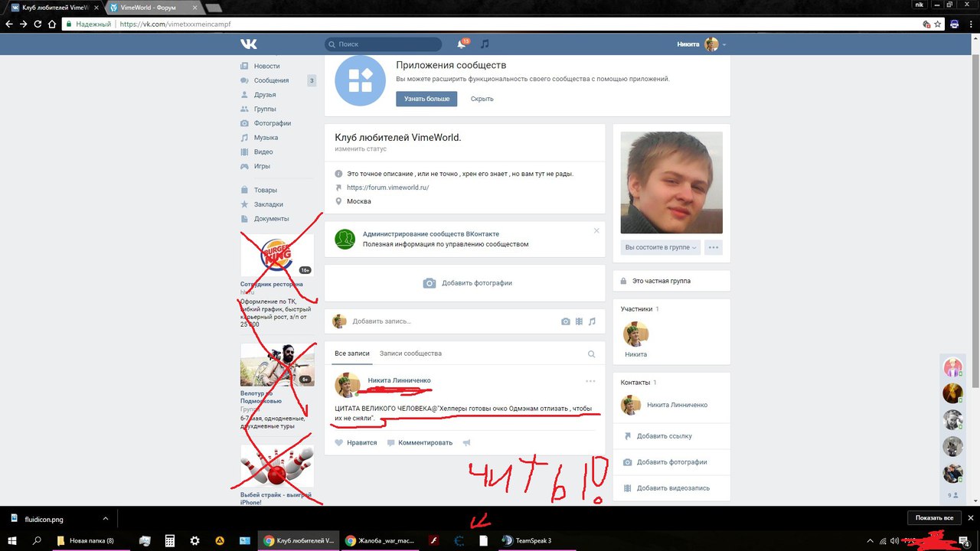Click the VK logo in header

[249, 44]
